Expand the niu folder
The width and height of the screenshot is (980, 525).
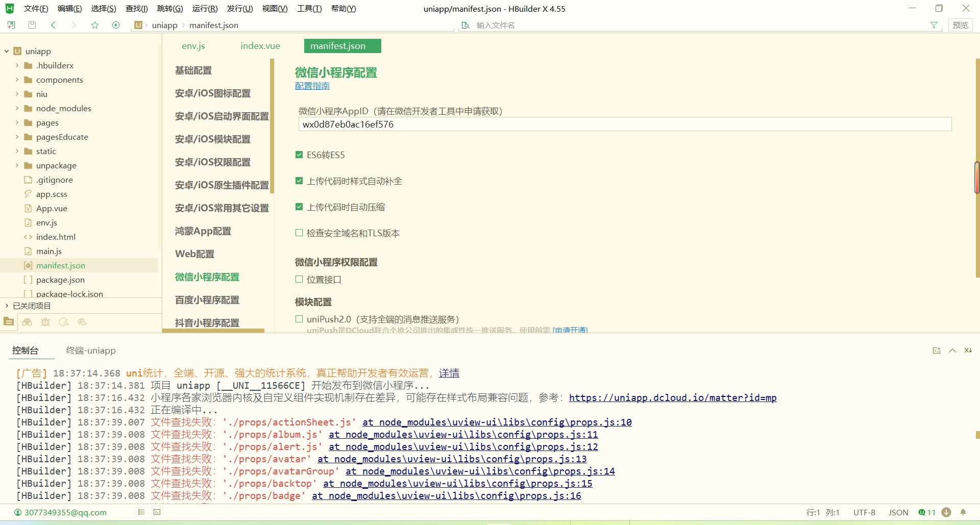tap(17, 94)
